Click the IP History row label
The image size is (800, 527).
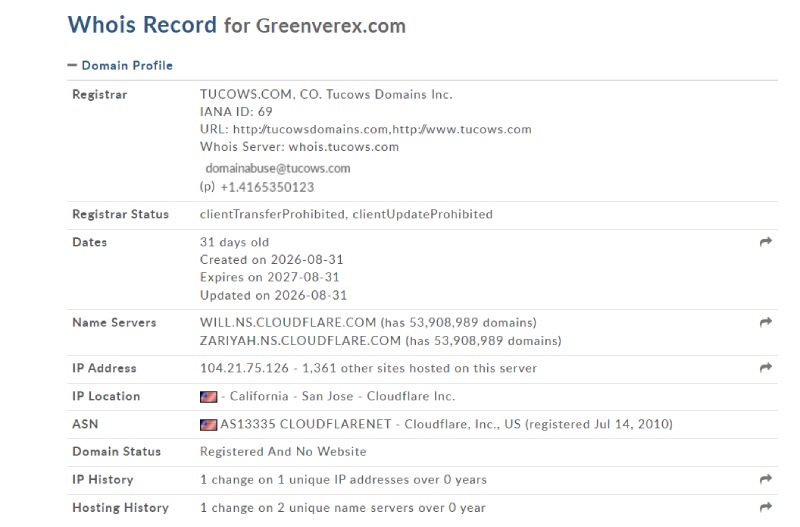tap(103, 480)
